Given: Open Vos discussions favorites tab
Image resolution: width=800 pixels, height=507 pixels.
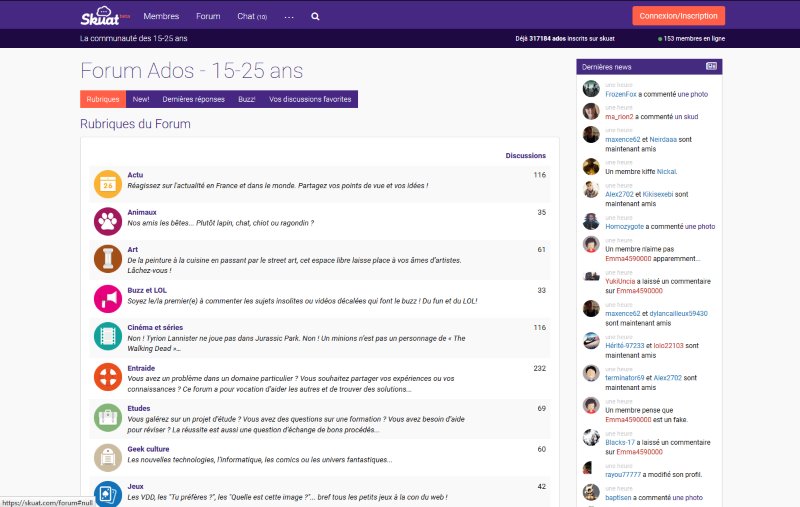Looking at the screenshot, I should 310,99.
